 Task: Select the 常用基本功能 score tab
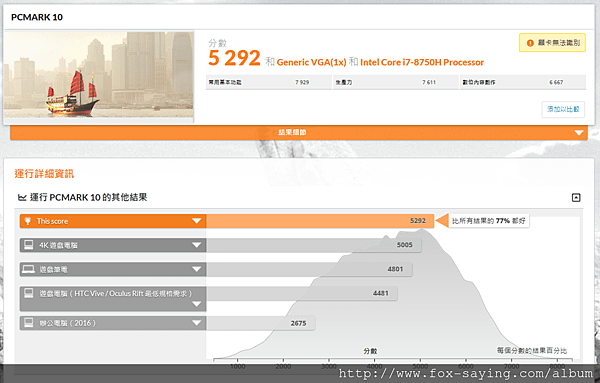pyautogui.click(x=269, y=82)
